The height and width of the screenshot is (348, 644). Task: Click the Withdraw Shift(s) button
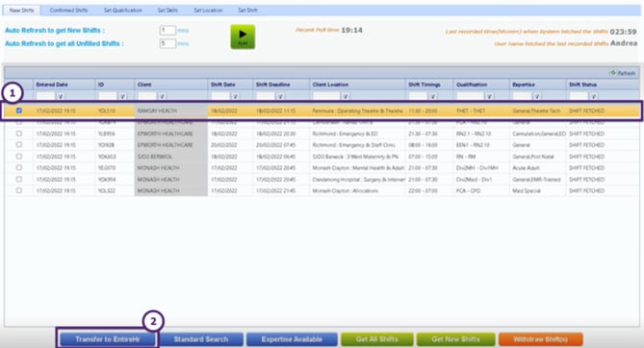540,339
